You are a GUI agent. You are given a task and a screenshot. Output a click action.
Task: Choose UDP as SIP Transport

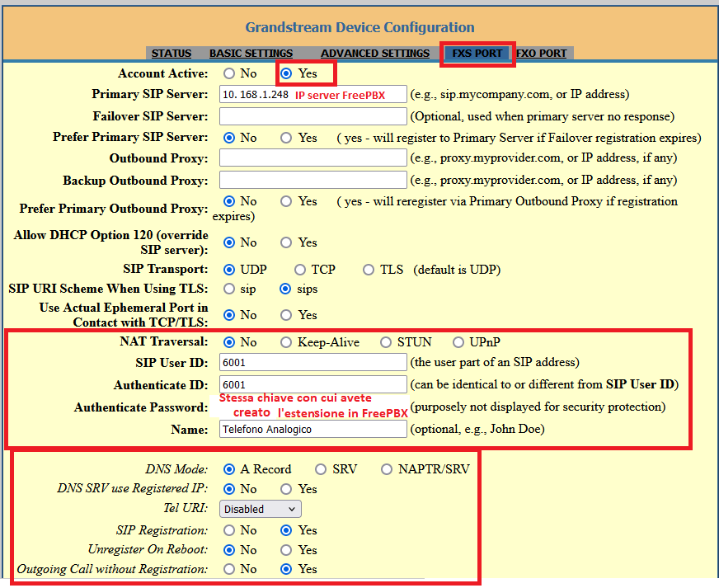coord(229,270)
